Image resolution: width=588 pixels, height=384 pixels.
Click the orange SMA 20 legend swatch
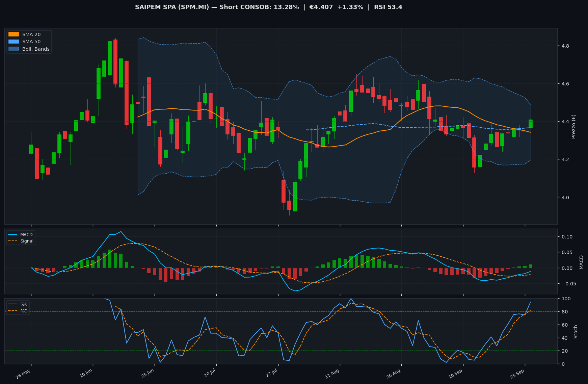click(14, 34)
